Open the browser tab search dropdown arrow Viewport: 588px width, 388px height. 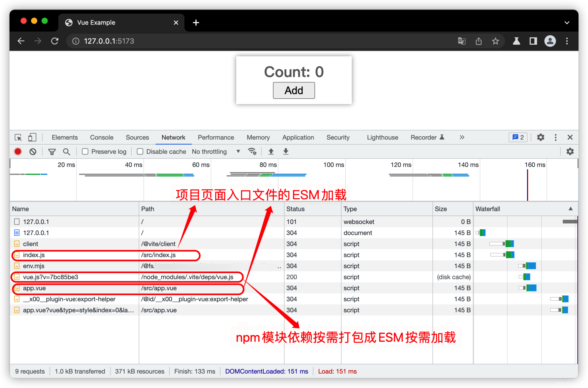click(567, 23)
